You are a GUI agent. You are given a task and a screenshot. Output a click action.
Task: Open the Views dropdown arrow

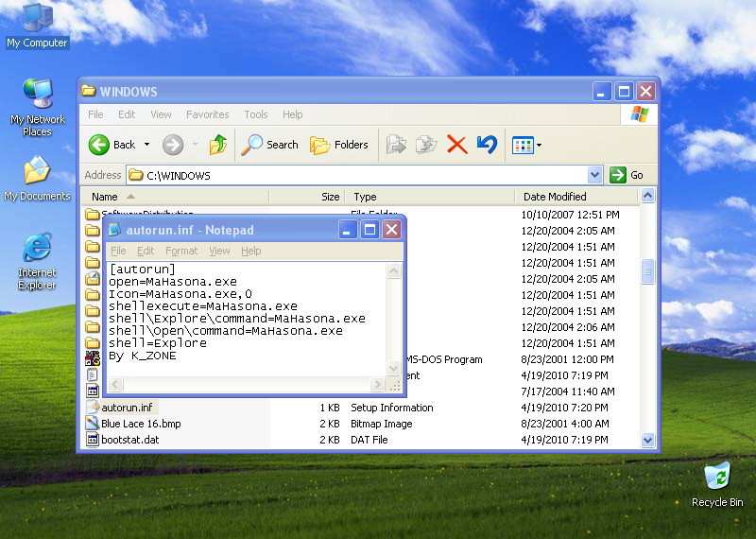click(x=539, y=145)
